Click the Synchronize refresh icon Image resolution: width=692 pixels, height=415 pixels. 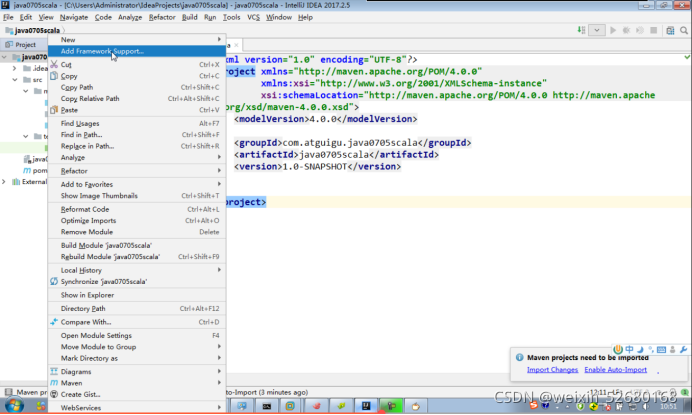[54, 281]
